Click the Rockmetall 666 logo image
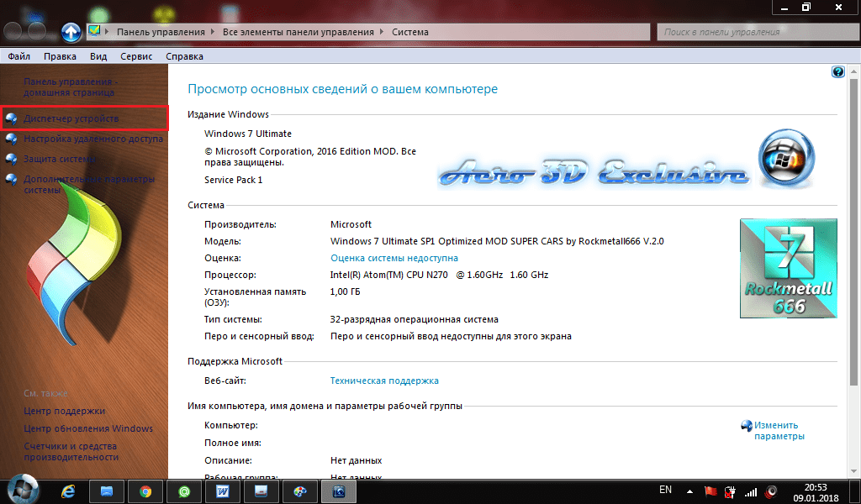Screen dimensions: 861x504 [787, 268]
